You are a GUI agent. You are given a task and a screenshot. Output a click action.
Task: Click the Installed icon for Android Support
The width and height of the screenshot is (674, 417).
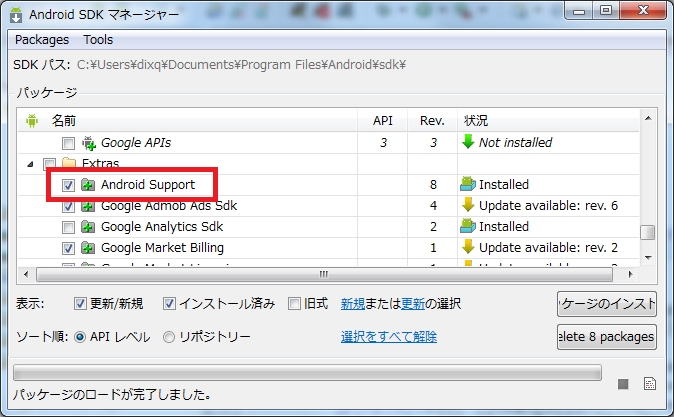pos(468,184)
